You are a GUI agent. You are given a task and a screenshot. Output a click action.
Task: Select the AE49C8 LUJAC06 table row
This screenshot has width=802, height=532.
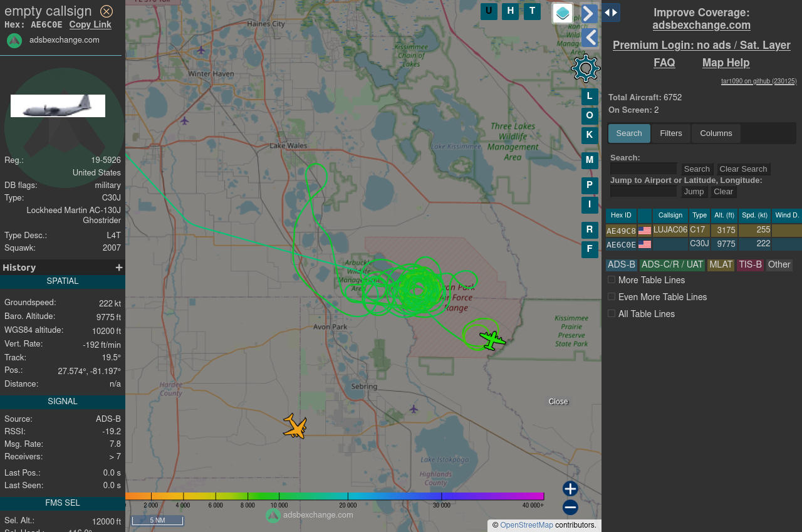[704, 231]
